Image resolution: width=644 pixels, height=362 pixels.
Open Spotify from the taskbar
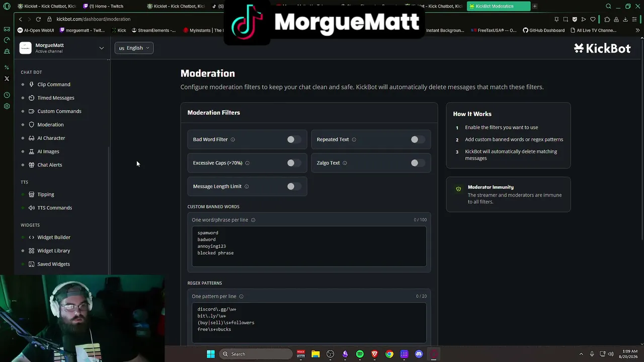click(360, 354)
